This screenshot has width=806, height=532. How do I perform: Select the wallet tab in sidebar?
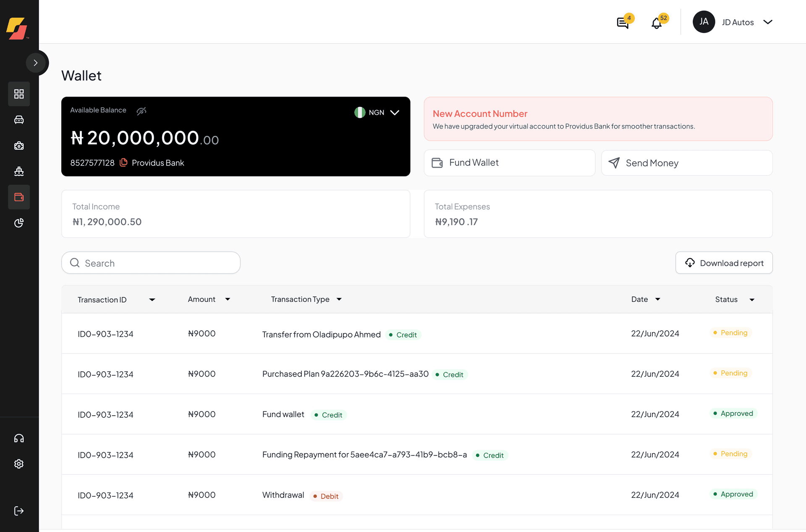19,197
